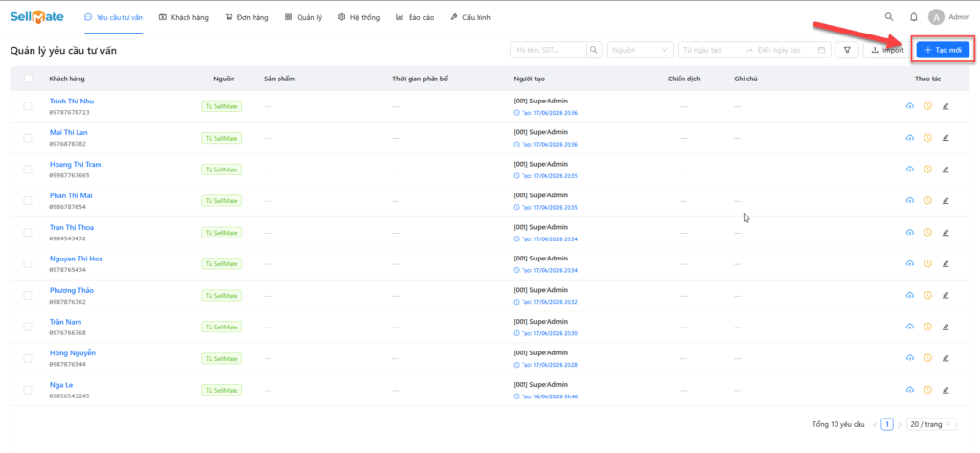Click edit pencil icon for Phan Thi Mai
Screen dimensions: 980x453
pyautogui.click(x=945, y=200)
